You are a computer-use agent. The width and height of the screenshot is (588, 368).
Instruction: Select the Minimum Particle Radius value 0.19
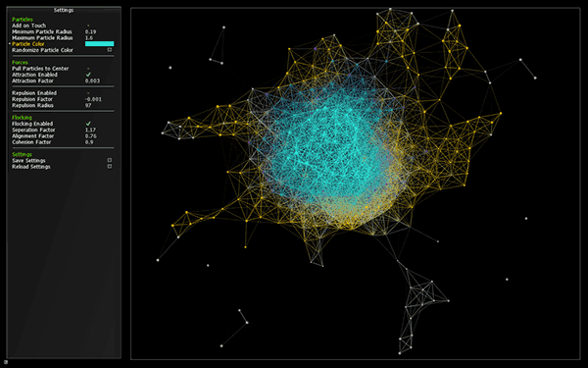(x=90, y=32)
